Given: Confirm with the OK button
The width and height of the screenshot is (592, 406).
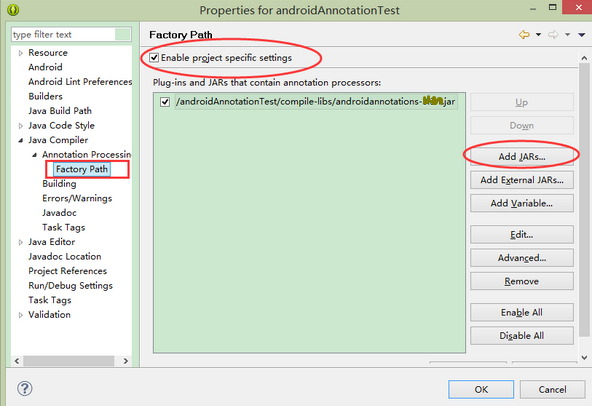Looking at the screenshot, I should point(481,389).
